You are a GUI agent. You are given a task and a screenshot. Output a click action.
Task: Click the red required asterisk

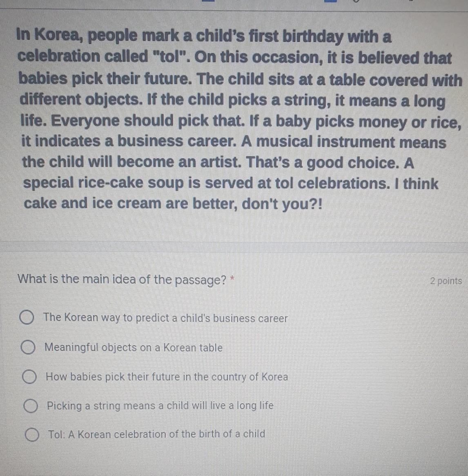pyautogui.click(x=232, y=278)
